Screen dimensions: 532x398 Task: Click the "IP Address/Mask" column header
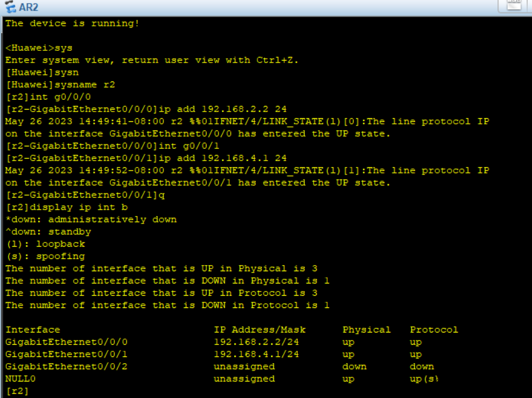(259, 329)
